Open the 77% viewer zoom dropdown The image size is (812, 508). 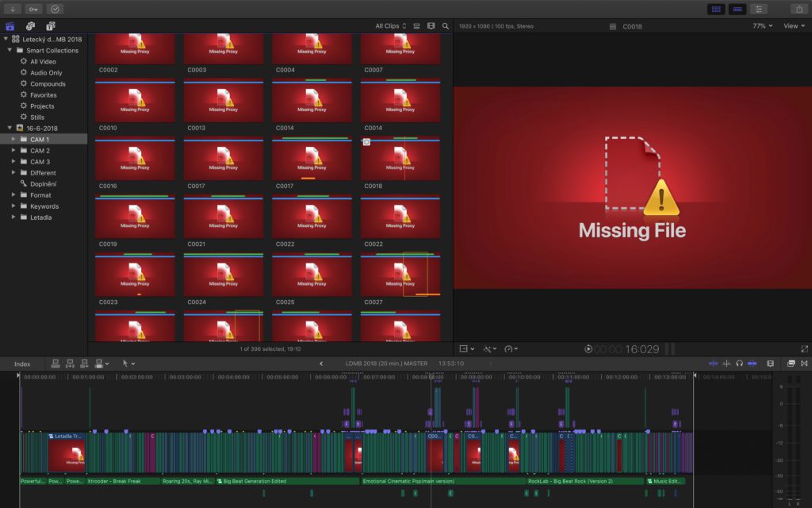point(762,26)
